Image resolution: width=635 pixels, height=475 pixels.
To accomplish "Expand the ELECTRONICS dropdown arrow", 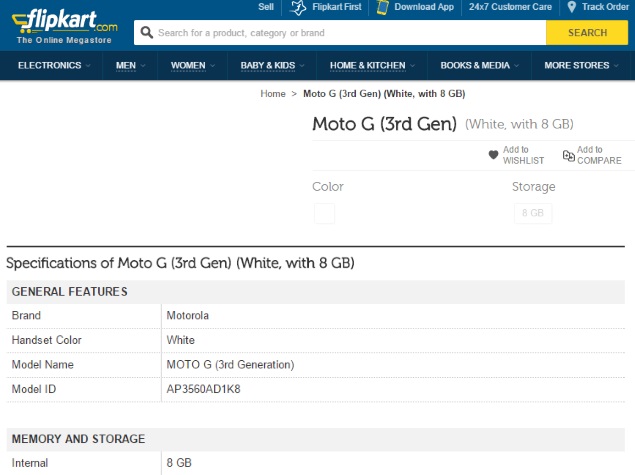I will coord(88,66).
